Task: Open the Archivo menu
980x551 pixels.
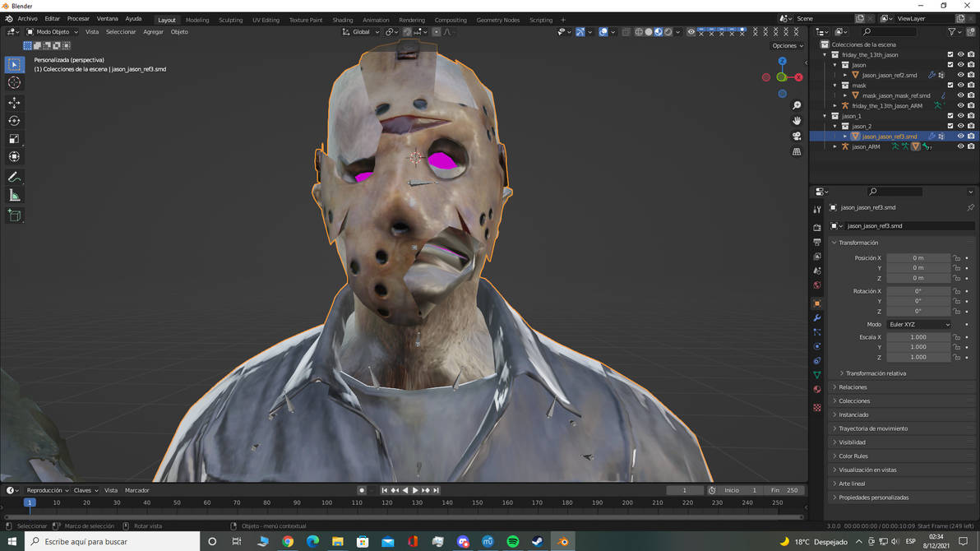Action: (27, 19)
